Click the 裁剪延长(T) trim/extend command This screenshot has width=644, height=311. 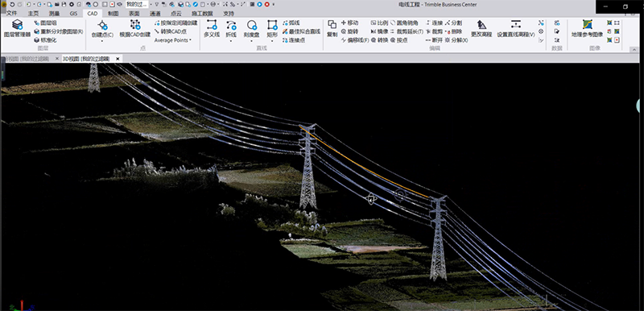[x=407, y=31]
